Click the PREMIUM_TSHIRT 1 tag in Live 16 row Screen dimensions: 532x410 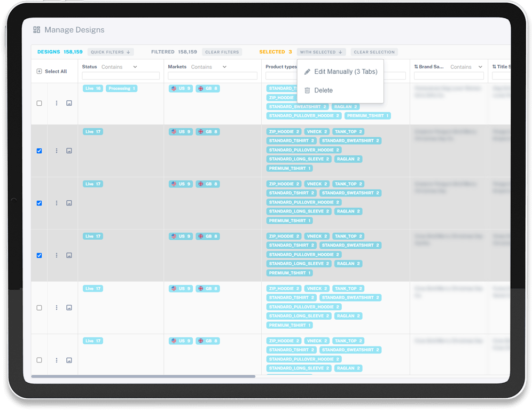tap(367, 116)
